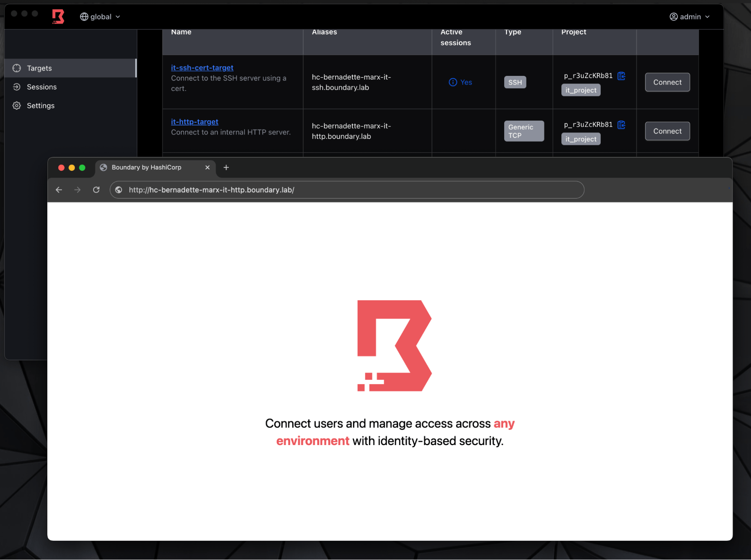Copy project ID for it-http-target
The height and width of the screenshot is (560, 751).
click(621, 125)
